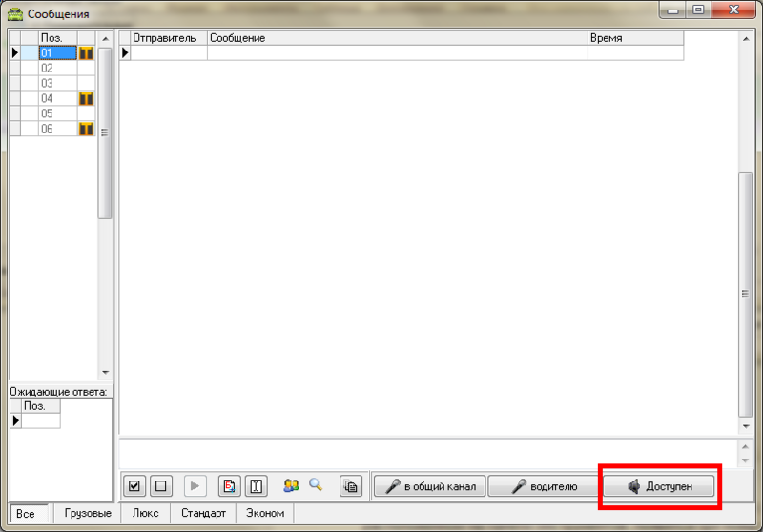
Task: Click the orange status icon in row 01
Action: pos(86,53)
